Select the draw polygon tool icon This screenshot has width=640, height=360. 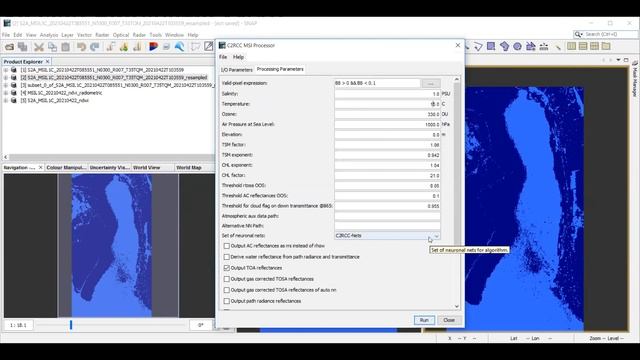tap(504, 47)
